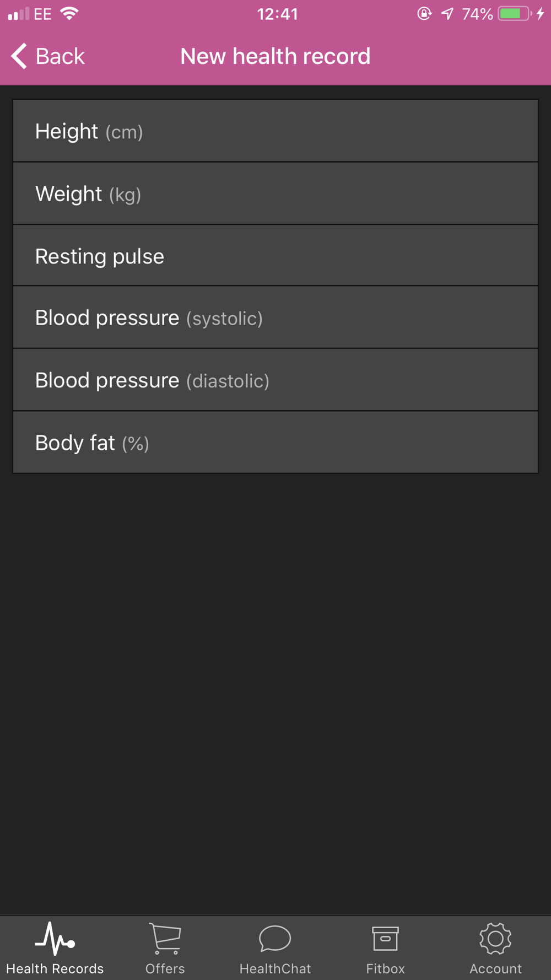Select the Weight (kg) field
The width and height of the screenshot is (551, 980).
(x=275, y=193)
